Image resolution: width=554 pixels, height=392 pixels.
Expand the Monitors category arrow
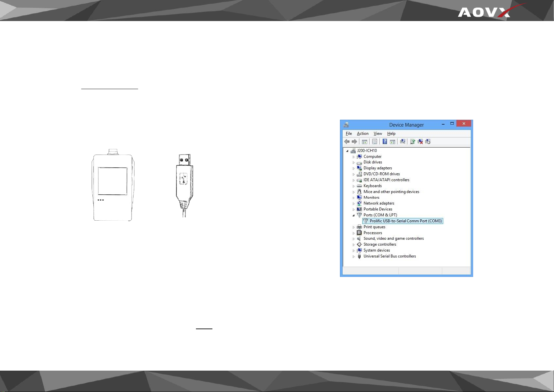[x=354, y=198]
